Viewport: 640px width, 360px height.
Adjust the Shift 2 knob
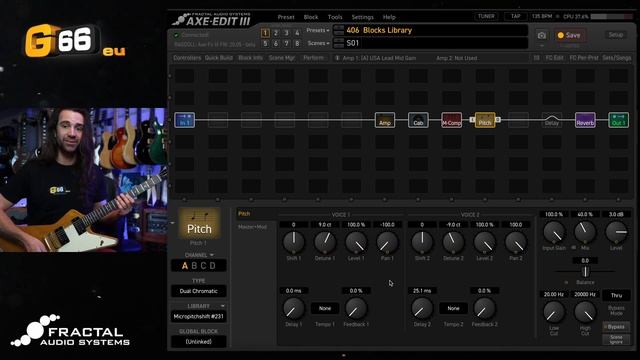pyautogui.click(x=422, y=242)
